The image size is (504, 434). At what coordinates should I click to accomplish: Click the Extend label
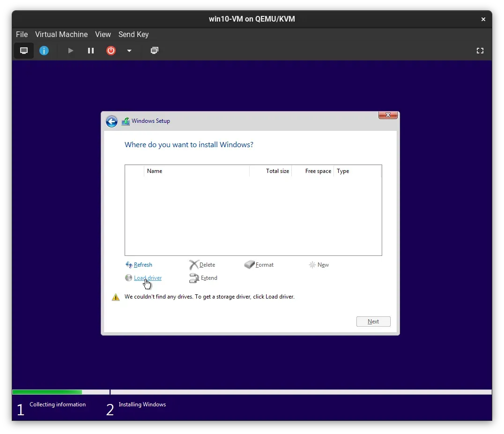pyautogui.click(x=209, y=277)
